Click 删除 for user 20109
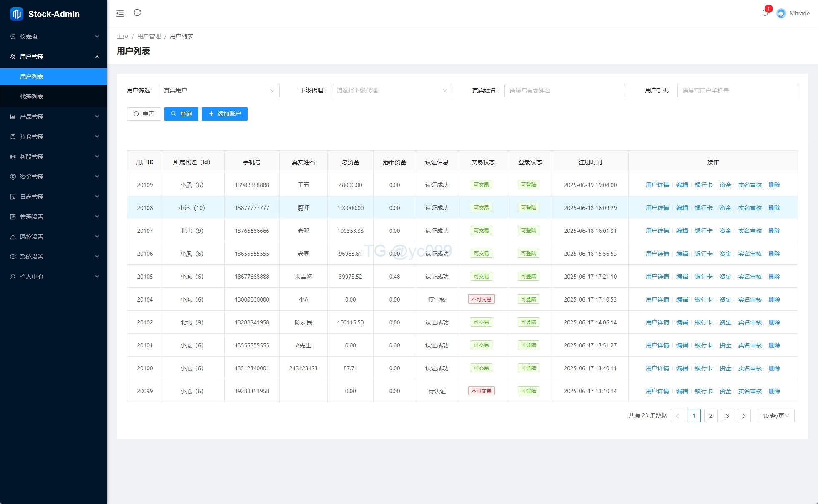Viewport: 818px width, 504px height. (x=774, y=185)
